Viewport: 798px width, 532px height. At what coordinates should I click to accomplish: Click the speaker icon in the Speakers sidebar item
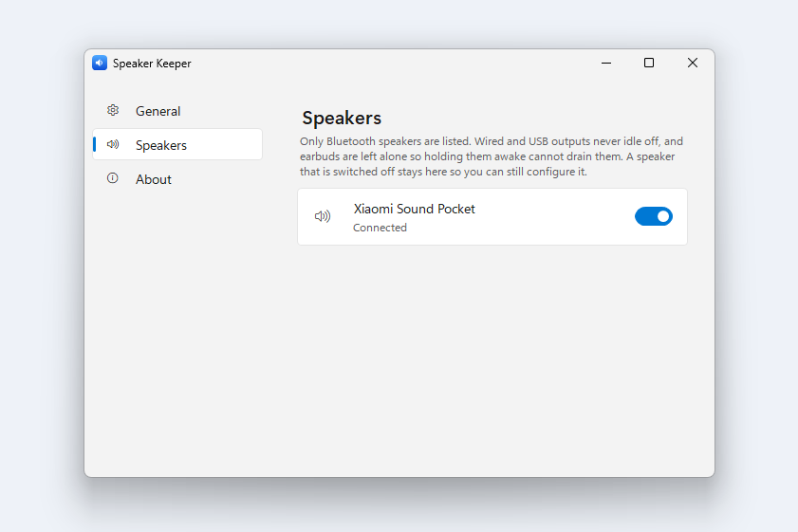click(x=113, y=144)
